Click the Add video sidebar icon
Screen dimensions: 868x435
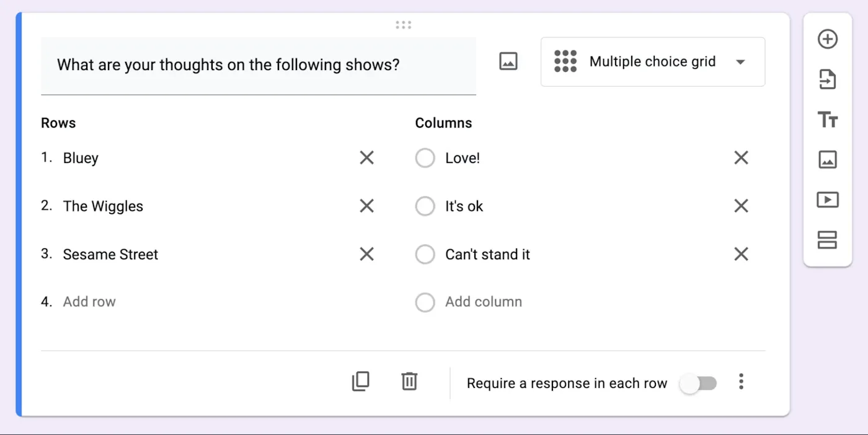pyautogui.click(x=828, y=200)
